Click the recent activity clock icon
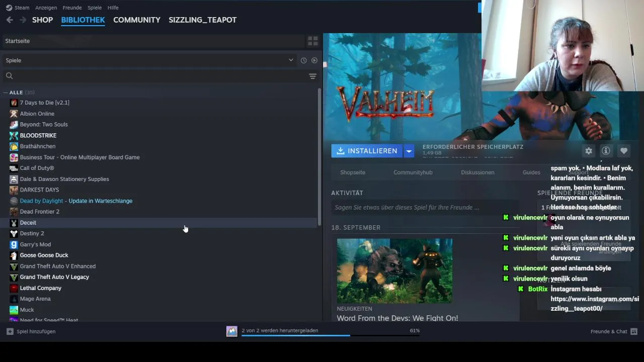Viewport: 644px width, 362px height. tap(304, 60)
